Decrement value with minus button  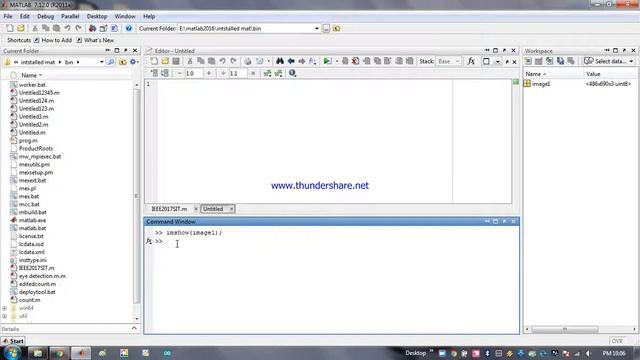(x=180, y=73)
